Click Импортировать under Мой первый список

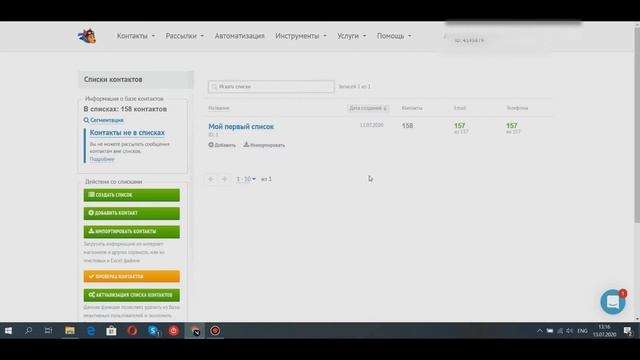264,145
